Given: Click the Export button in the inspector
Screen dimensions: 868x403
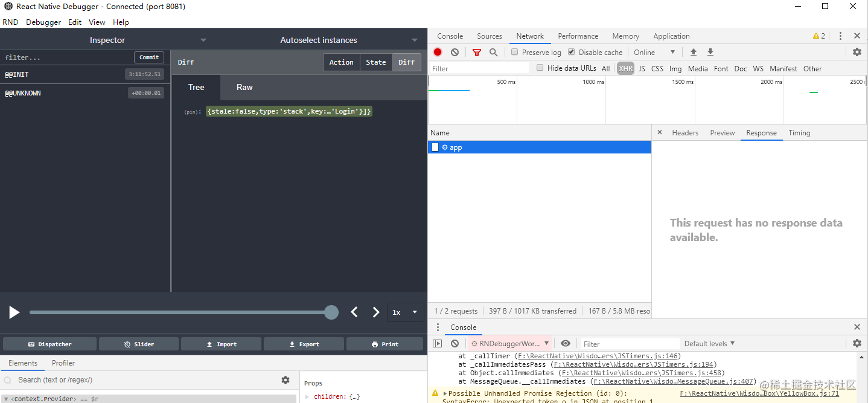Looking at the screenshot, I should point(304,343).
